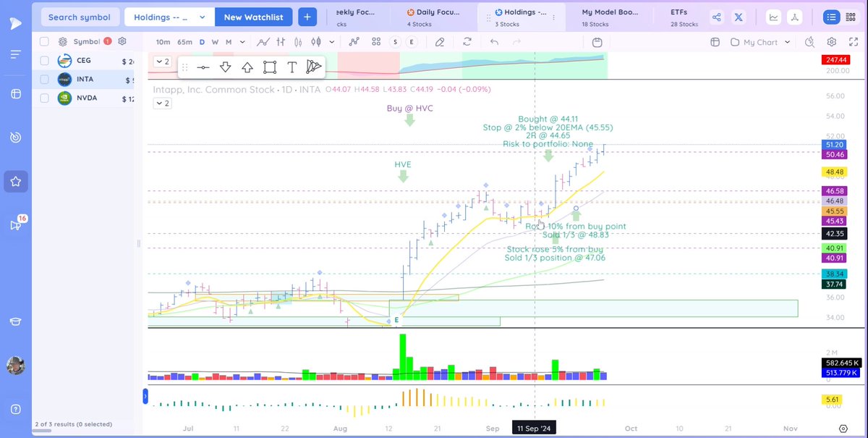Pick the down-arrow marker tool
Image resolution: width=868 pixels, height=438 pixels.
225,67
